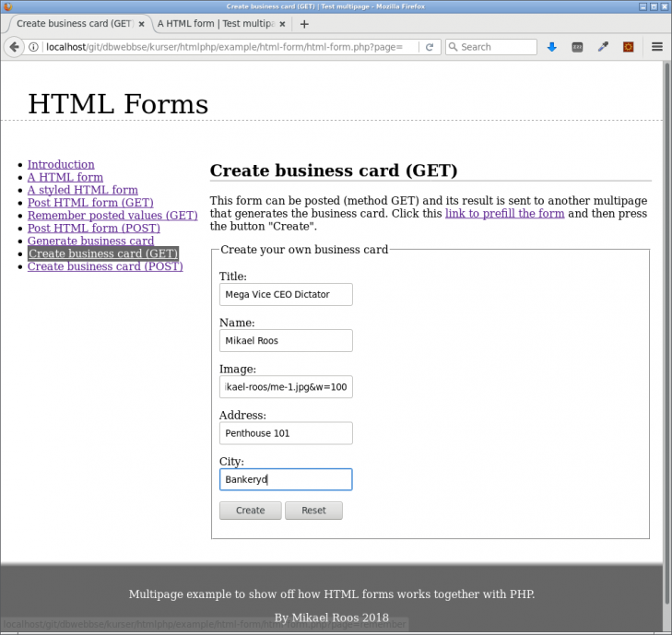Go back using the browser back arrow
Viewport: 672px width, 635px height.
pos(14,47)
